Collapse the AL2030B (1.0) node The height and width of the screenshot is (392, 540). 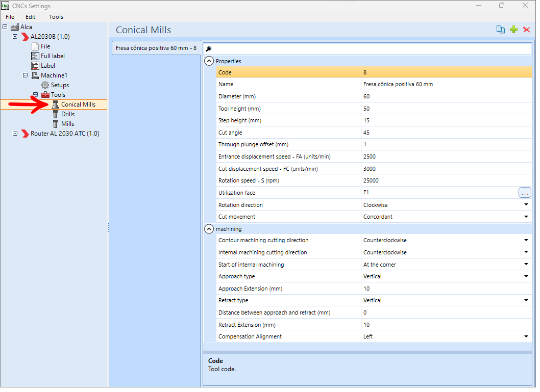15,37
